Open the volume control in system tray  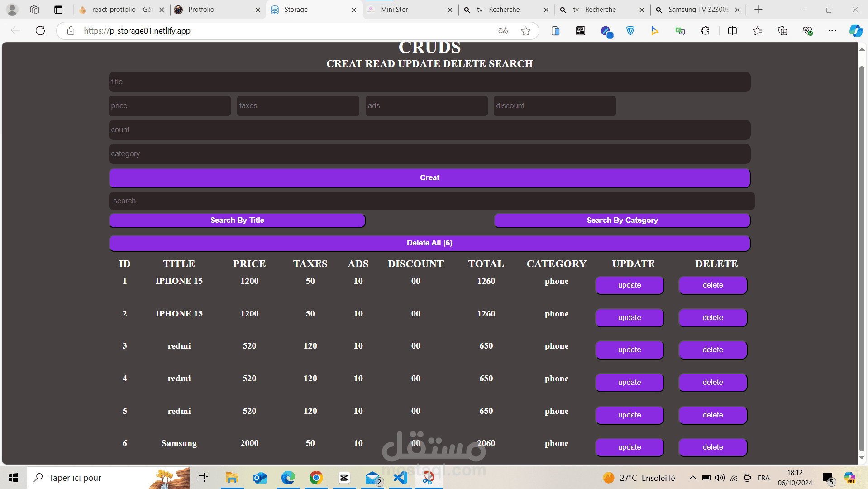click(x=720, y=478)
